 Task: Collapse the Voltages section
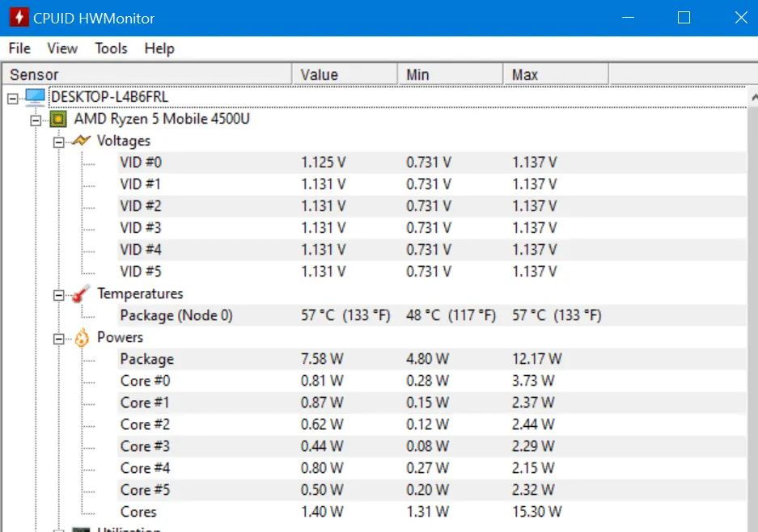(58, 142)
